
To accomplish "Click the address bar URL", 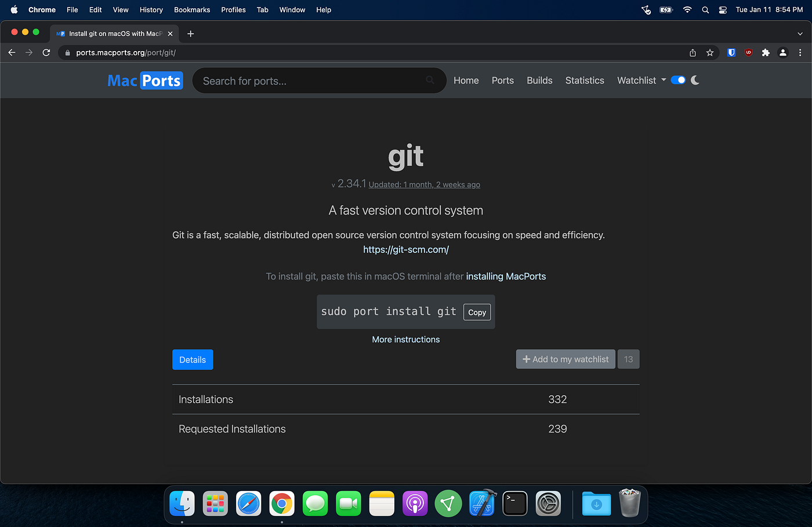I will click(126, 53).
